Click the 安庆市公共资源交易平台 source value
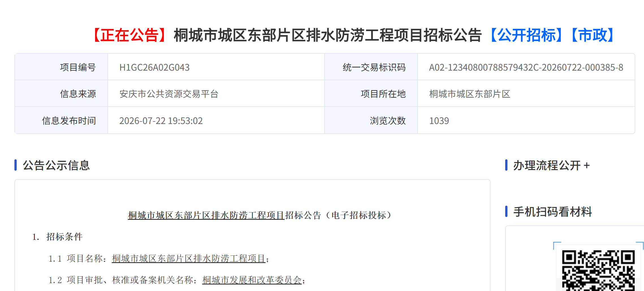The image size is (644, 291). point(169,94)
